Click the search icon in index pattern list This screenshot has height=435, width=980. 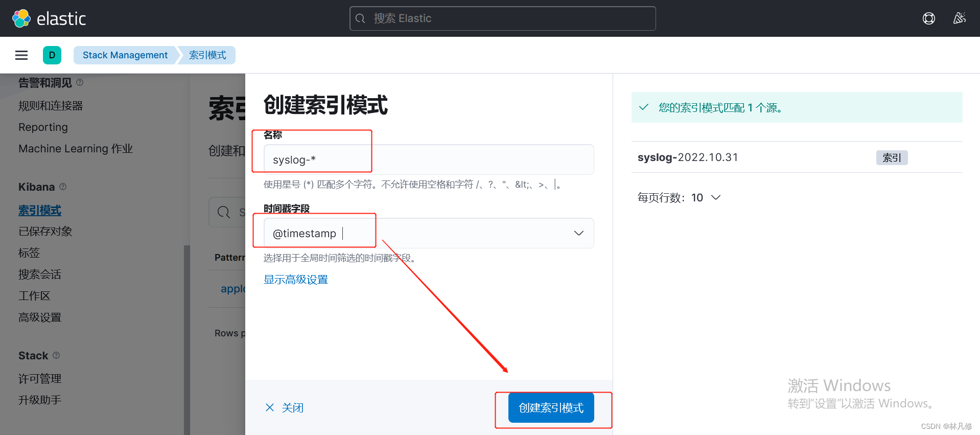[x=224, y=212]
